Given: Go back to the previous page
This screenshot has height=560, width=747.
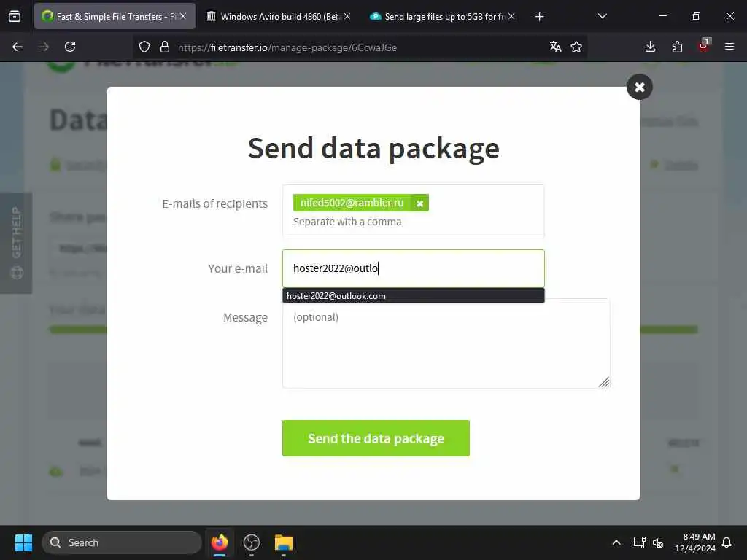Looking at the screenshot, I should 18,47.
